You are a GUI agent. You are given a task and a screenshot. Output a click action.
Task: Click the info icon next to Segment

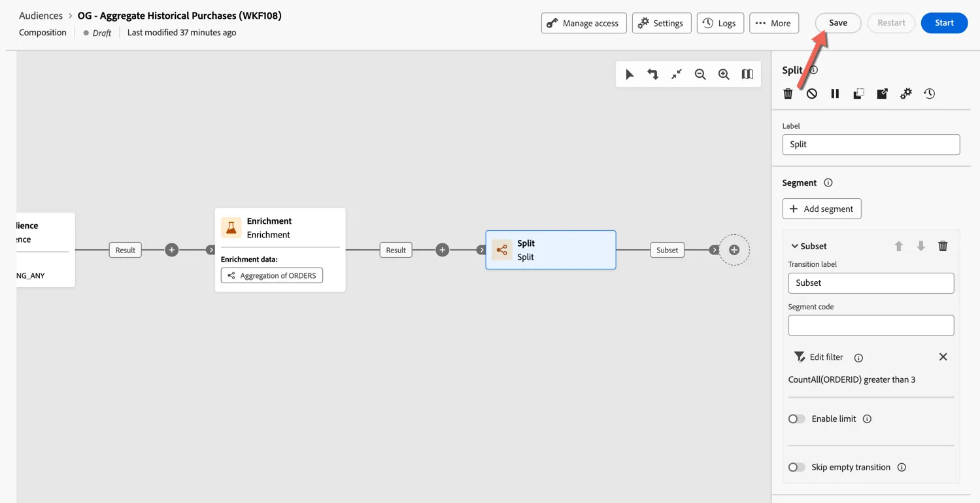(x=828, y=183)
